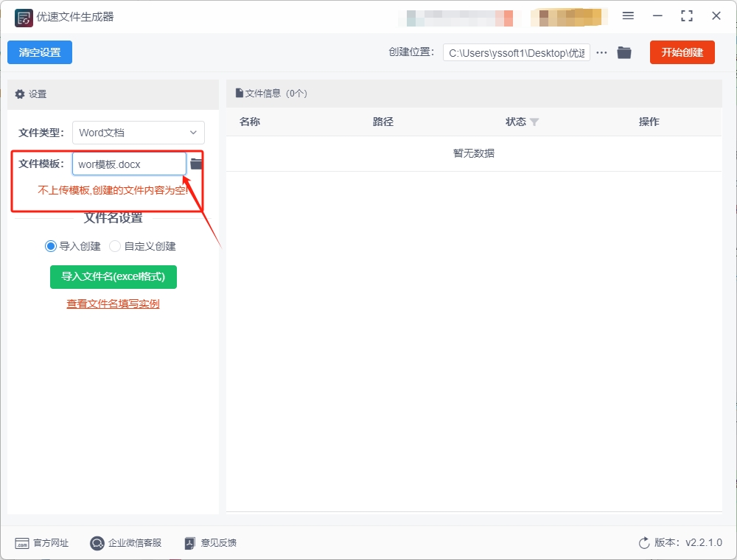The width and height of the screenshot is (737, 560).
Task: Expand the file type dropdown (Word文档)
Action: click(x=139, y=133)
